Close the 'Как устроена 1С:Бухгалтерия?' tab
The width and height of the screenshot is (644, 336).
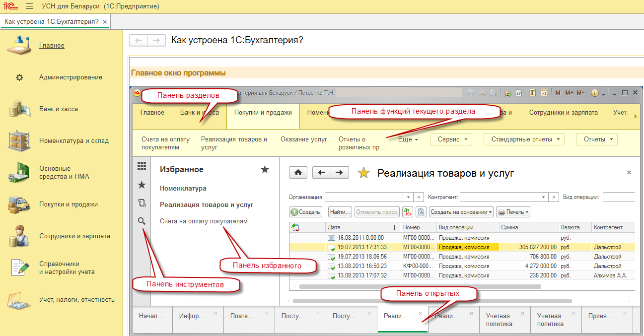click(x=104, y=22)
